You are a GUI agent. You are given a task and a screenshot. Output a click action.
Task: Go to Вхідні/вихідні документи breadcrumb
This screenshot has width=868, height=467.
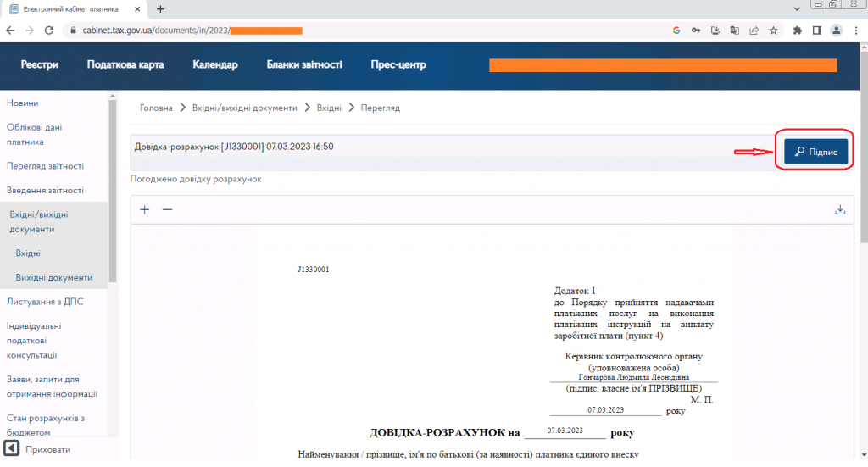tap(245, 108)
